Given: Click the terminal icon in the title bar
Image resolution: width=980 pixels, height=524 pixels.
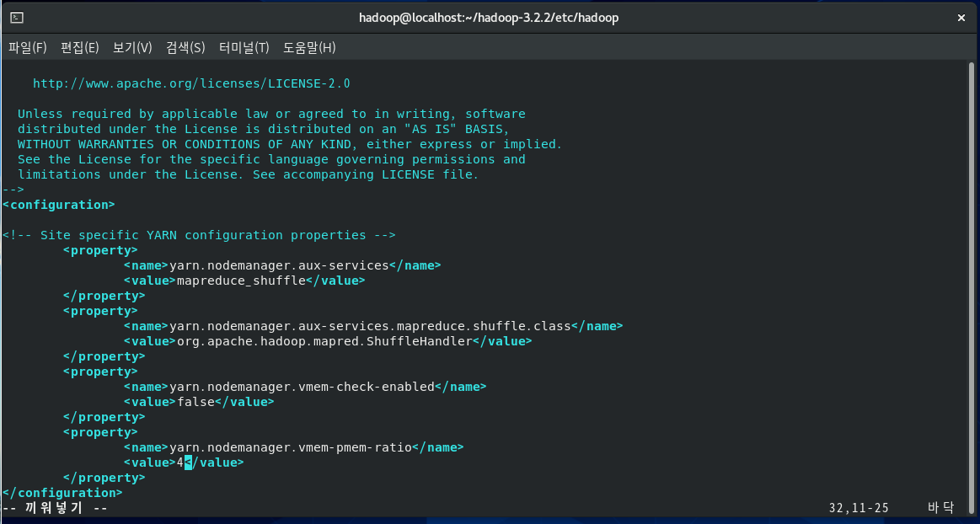Looking at the screenshot, I should pos(17,18).
